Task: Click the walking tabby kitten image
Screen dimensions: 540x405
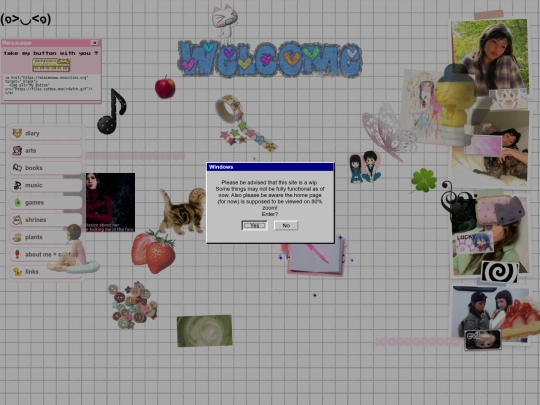Action: [183, 211]
